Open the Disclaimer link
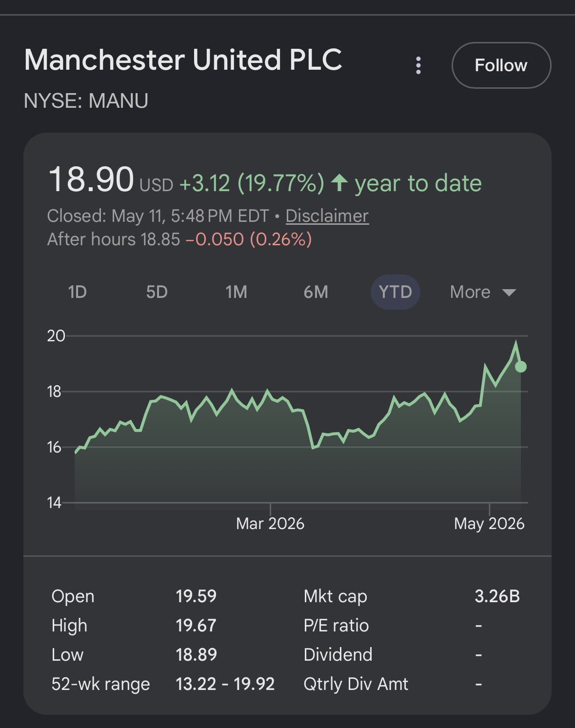Image resolution: width=575 pixels, height=728 pixels. tap(327, 216)
